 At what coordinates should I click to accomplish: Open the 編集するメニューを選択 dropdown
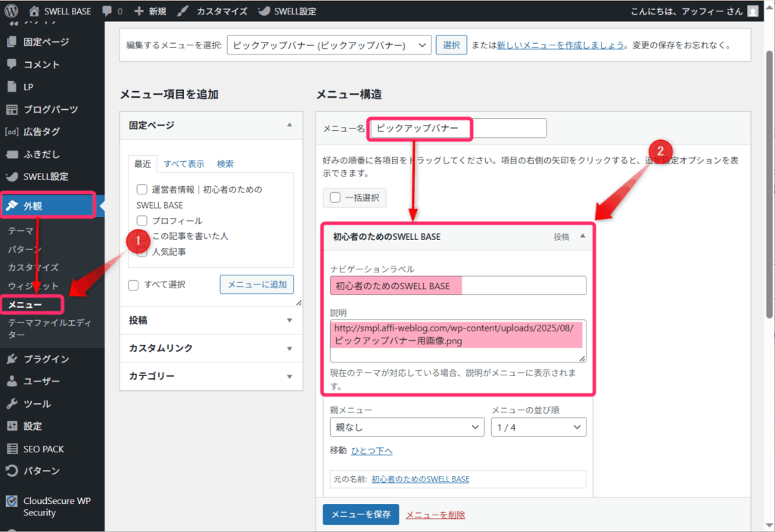pos(328,45)
